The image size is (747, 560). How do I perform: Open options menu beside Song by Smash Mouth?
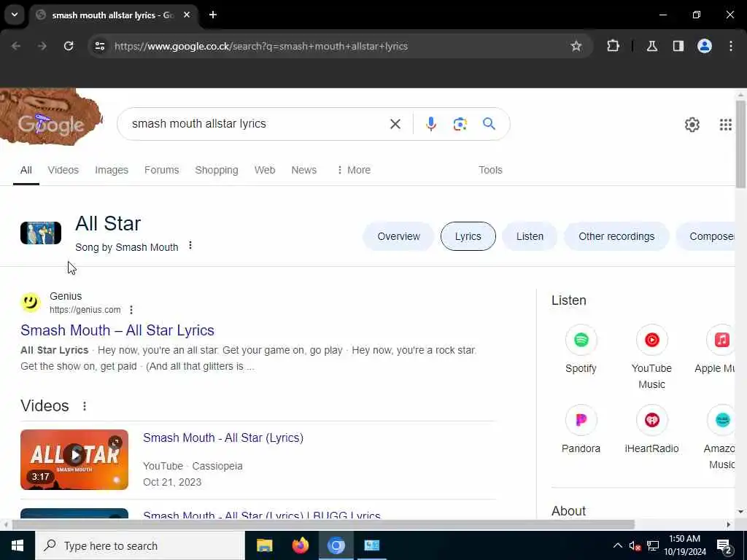coord(190,245)
